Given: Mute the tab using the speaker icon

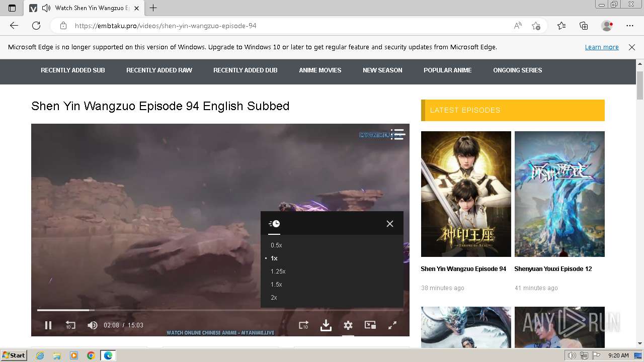Looking at the screenshot, I should tap(46, 8).
